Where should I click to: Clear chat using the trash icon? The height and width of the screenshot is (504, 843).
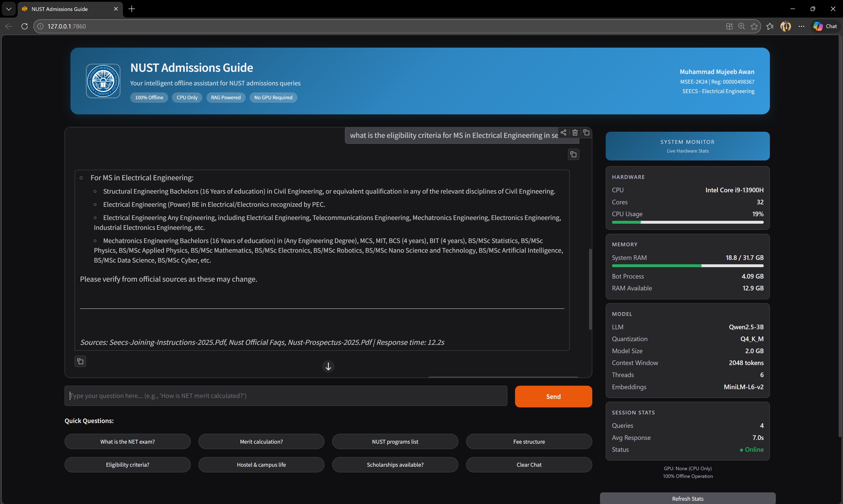point(575,132)
